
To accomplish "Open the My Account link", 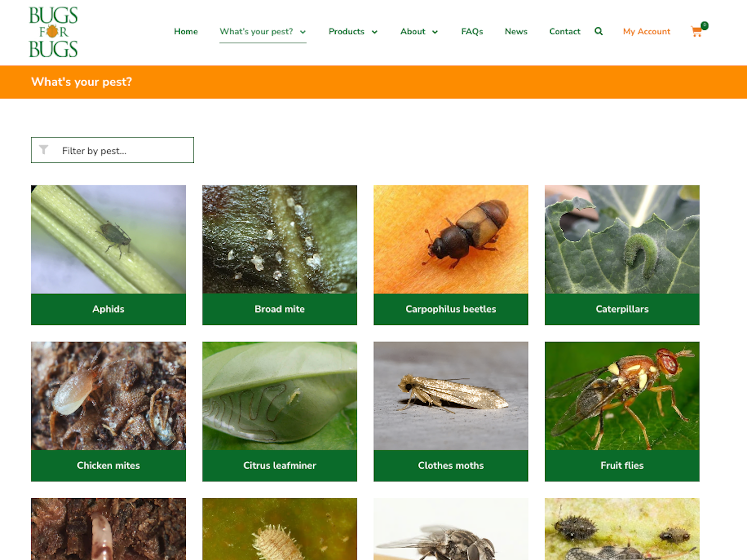I will tap(646, 31).
